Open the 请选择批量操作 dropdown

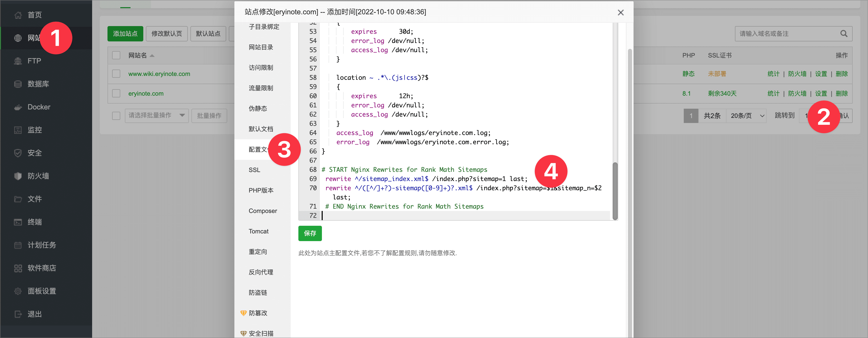click(157, 116)
